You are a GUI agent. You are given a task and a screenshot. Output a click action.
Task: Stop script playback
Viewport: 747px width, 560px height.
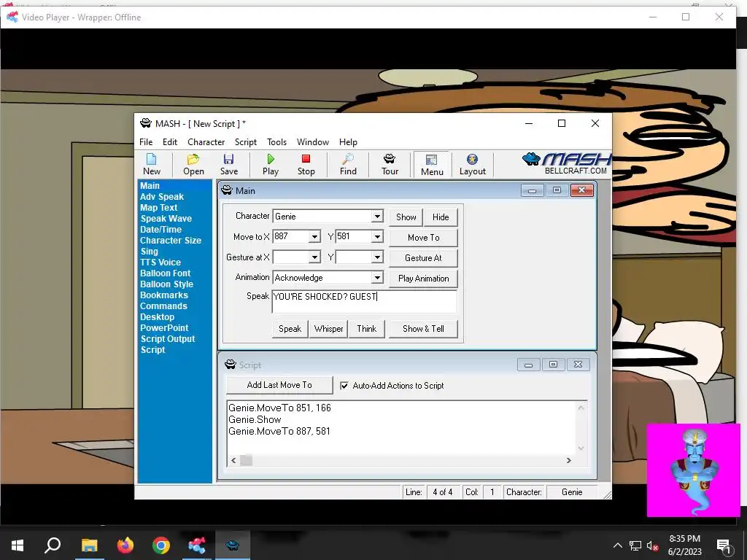click(306, 164)
